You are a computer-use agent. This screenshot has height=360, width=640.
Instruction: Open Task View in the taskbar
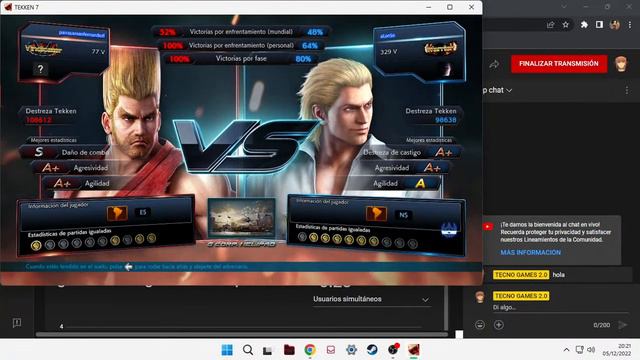point(267,350)
